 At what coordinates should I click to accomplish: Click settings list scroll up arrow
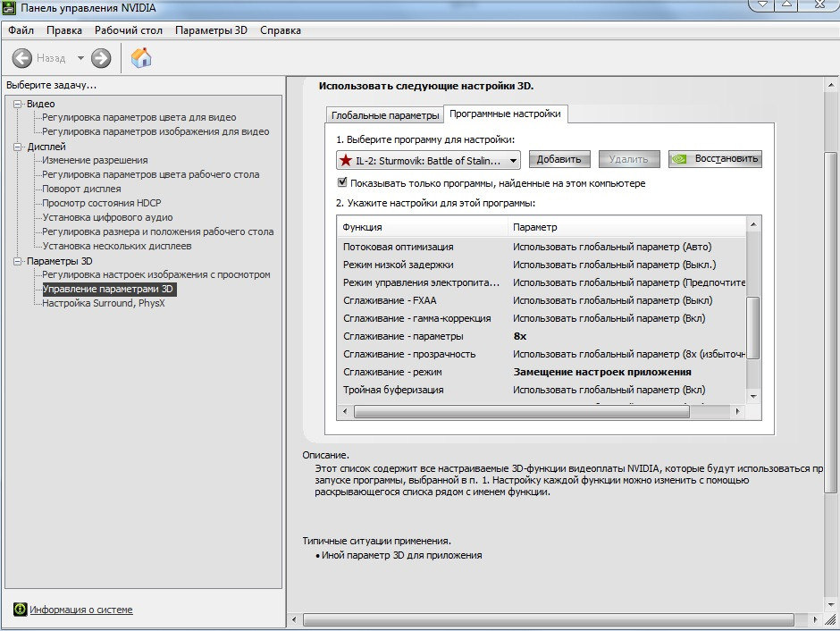[x=753, y=224]
